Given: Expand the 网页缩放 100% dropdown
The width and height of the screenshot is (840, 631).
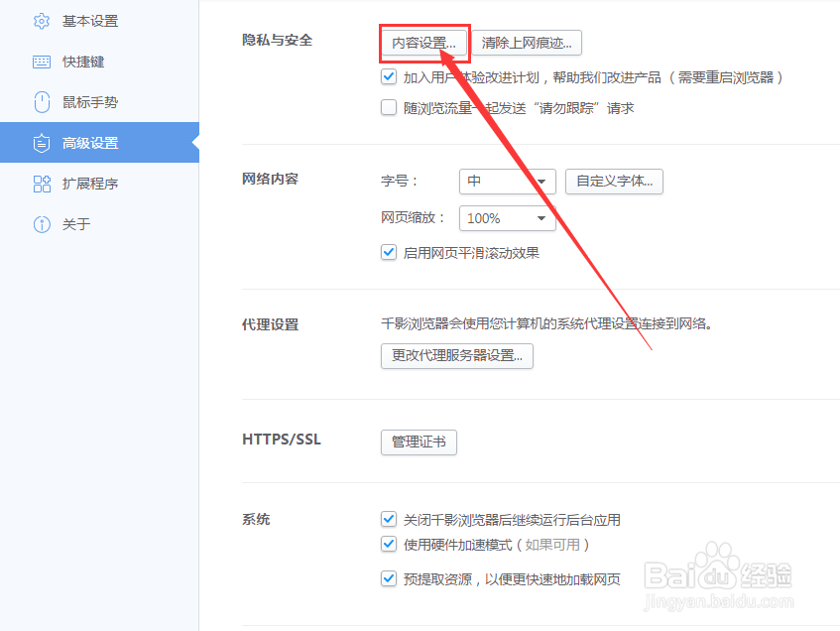Looking at the screenshot, I should [x=507, y=218].
